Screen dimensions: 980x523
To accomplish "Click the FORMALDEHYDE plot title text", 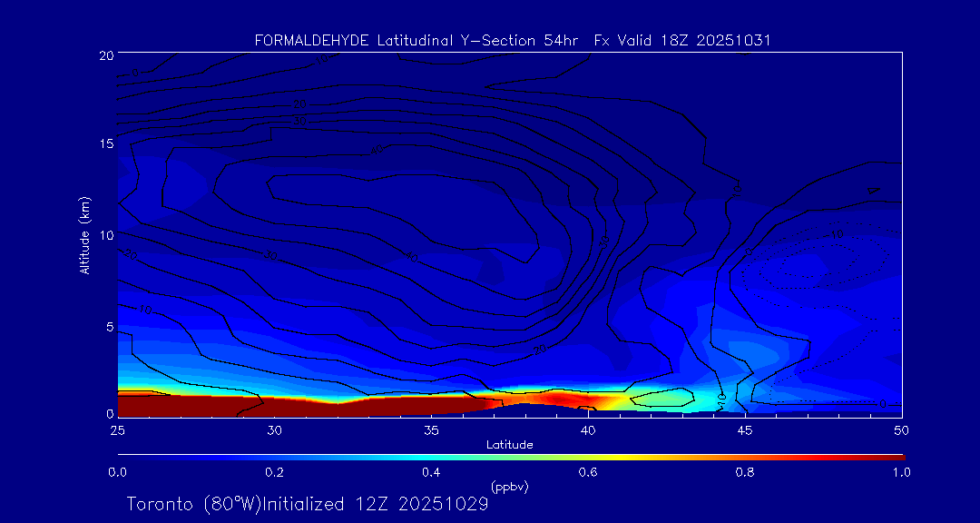I will click(513, 40).
